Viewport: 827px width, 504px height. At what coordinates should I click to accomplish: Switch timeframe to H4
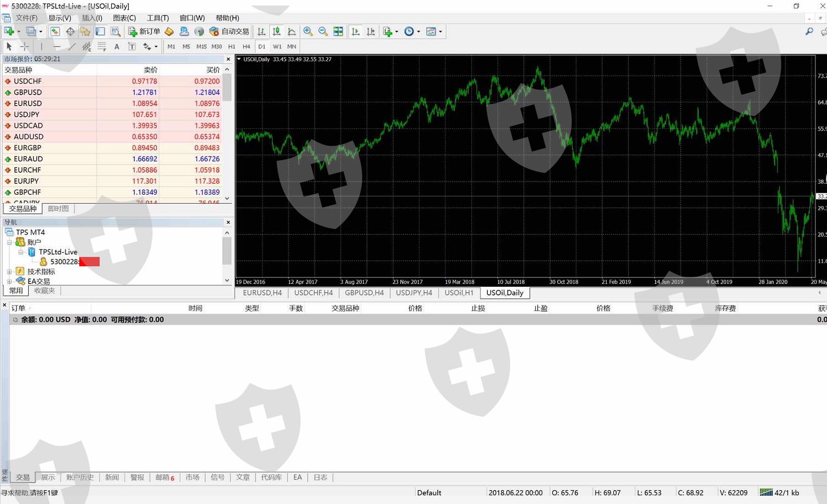point(247,47)
